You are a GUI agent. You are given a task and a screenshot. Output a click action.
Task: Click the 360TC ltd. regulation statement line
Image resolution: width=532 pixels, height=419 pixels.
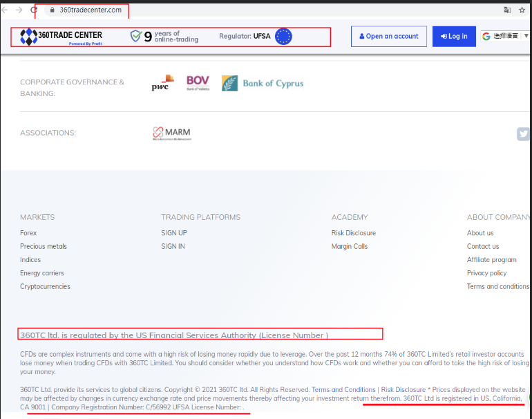[x=174, y=335]
